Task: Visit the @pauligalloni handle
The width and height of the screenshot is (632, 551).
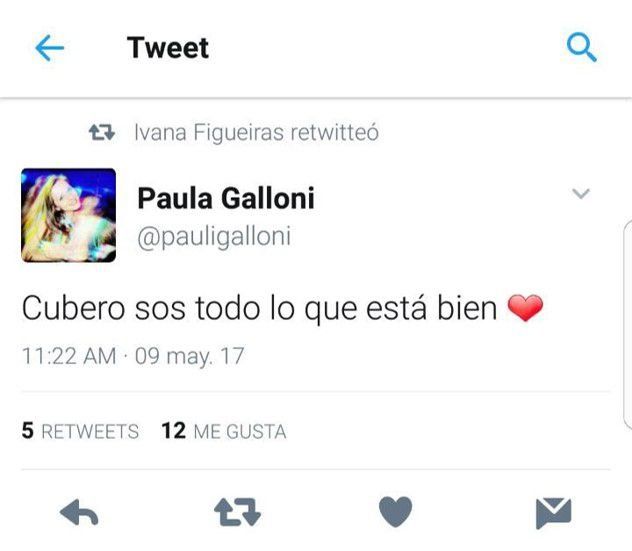Action: click(x=214, y=237)
